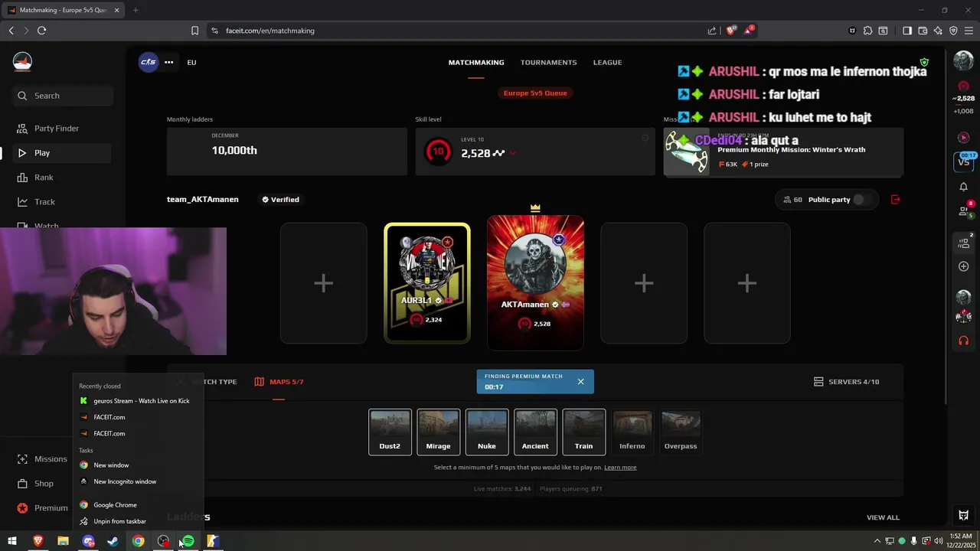The image size is (980, 551).
Task: Deselect the Train map
Action: [x=583, y=432]
